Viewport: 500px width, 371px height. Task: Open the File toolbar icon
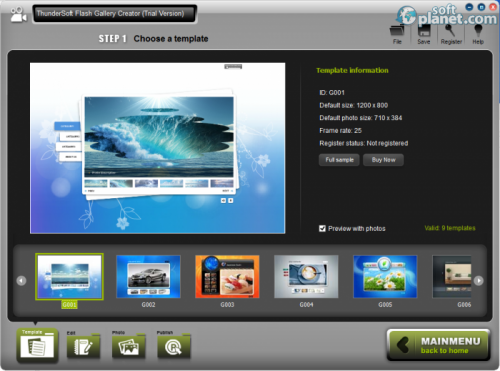click(x=397, y=34)
